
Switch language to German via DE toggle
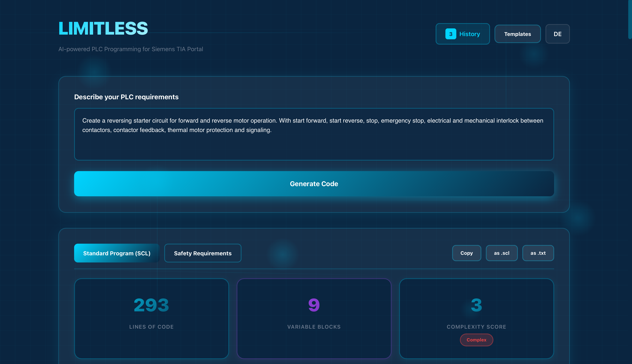point(558,34)
